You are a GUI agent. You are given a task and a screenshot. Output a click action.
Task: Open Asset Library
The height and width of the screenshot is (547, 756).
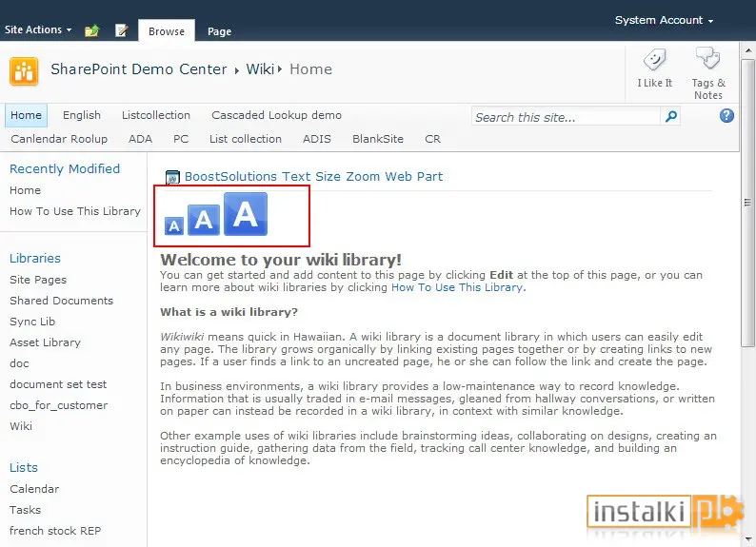46,342
